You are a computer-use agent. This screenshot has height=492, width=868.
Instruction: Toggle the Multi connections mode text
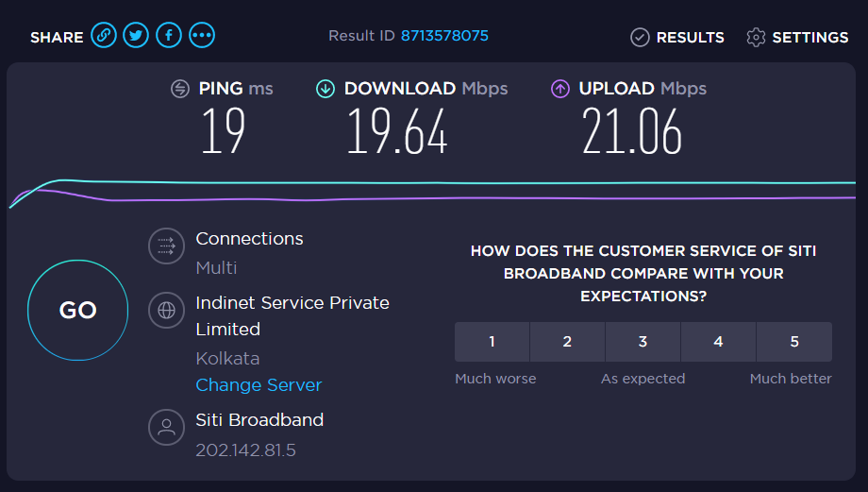(x=216, y=268)
